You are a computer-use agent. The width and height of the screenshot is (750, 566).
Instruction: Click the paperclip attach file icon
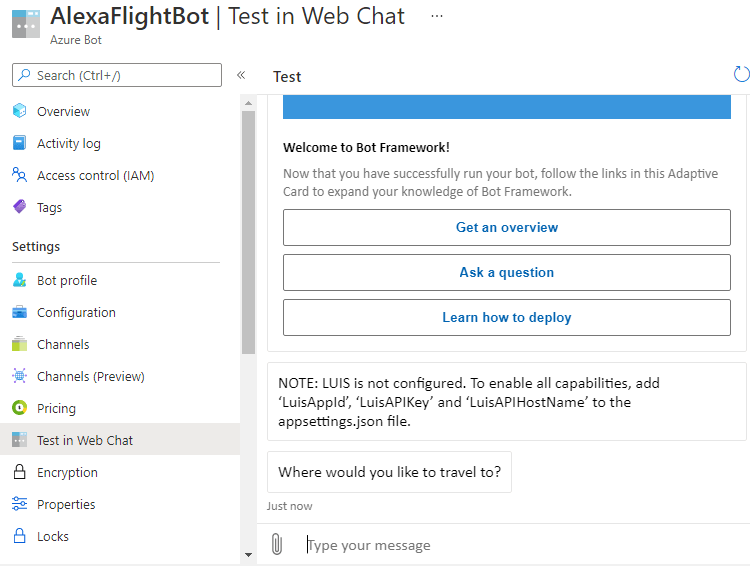click(x=277, y=545)
